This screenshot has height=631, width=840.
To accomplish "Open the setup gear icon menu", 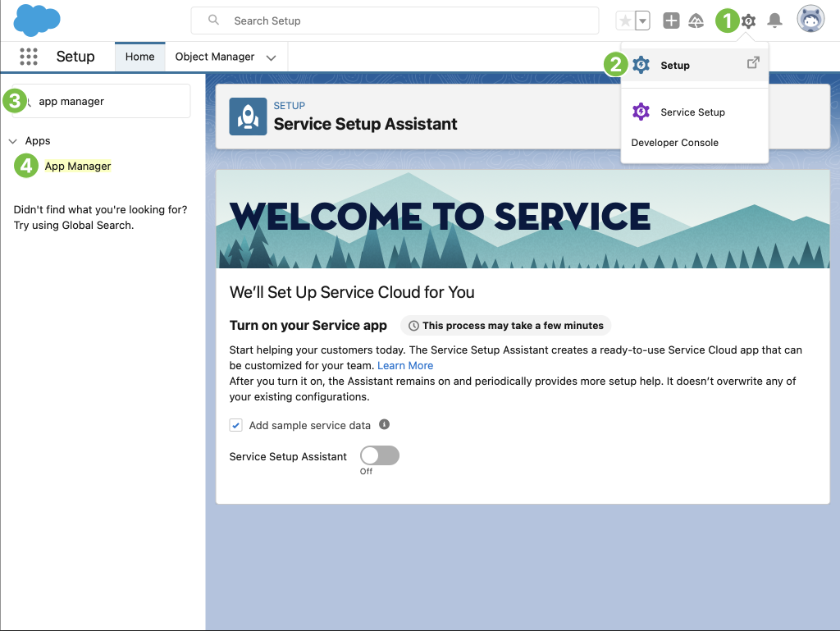I will pos(748,21).
